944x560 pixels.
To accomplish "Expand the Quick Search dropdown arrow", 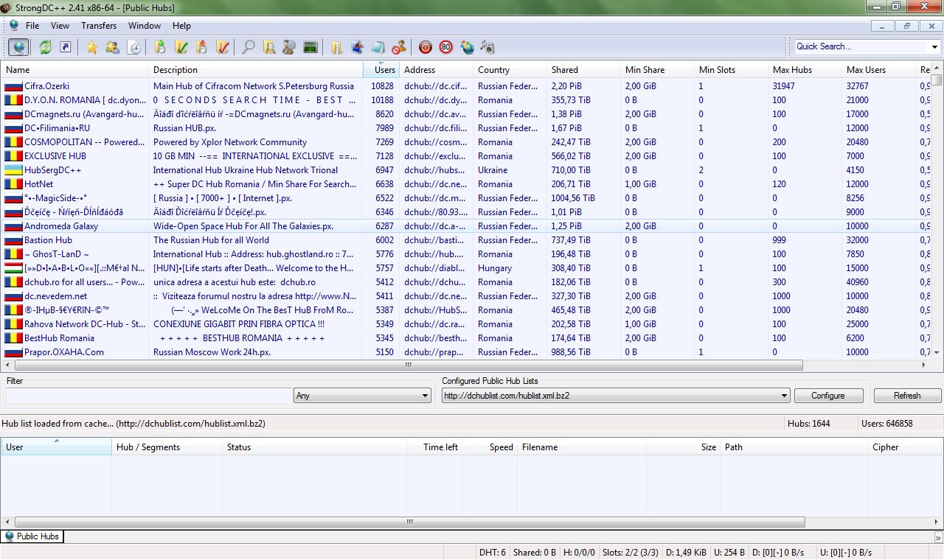I will 934,46.
